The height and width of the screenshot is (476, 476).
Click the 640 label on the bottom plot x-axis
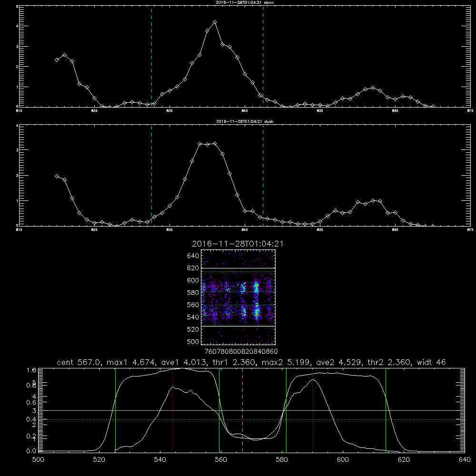pyautogui.click(x=465, y=460)
